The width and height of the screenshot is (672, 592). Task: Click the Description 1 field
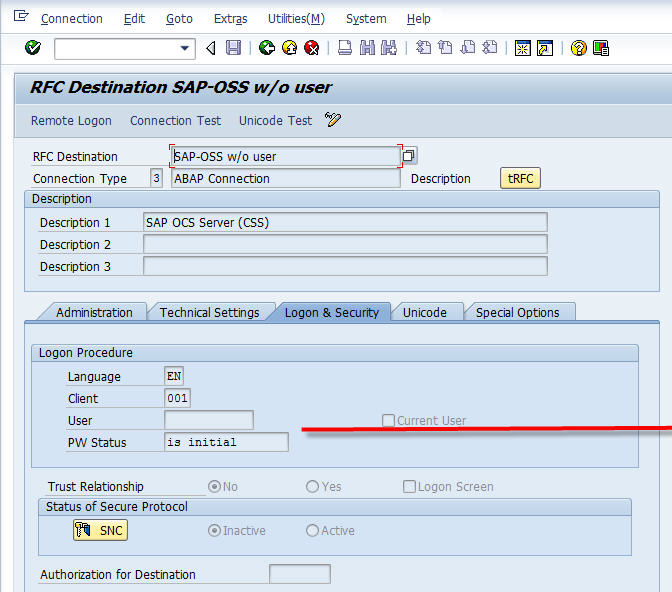345,222
